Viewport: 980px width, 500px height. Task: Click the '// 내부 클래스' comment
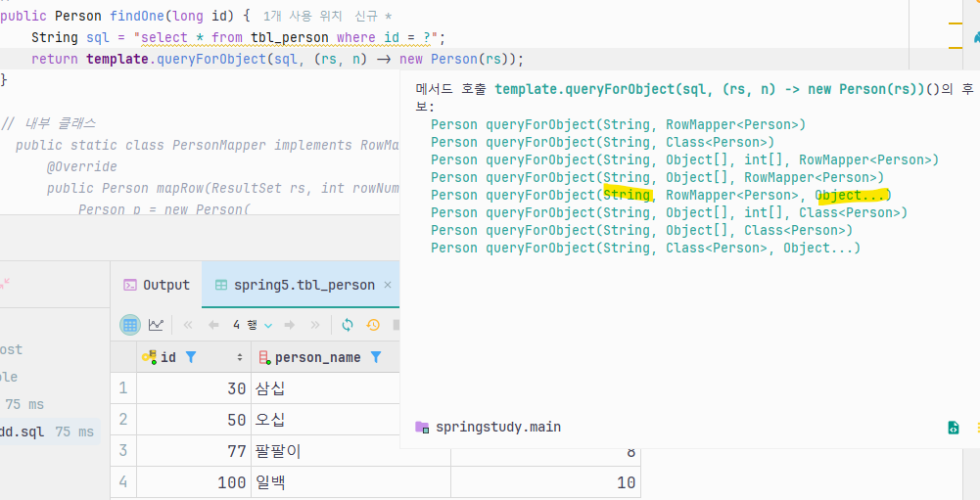point(49,123)
